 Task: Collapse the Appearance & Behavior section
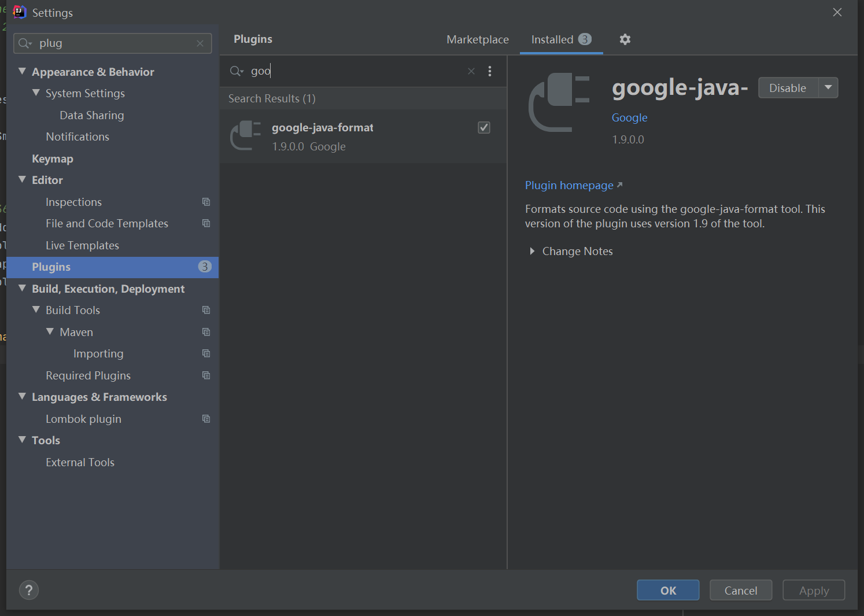tap(22, 71)
